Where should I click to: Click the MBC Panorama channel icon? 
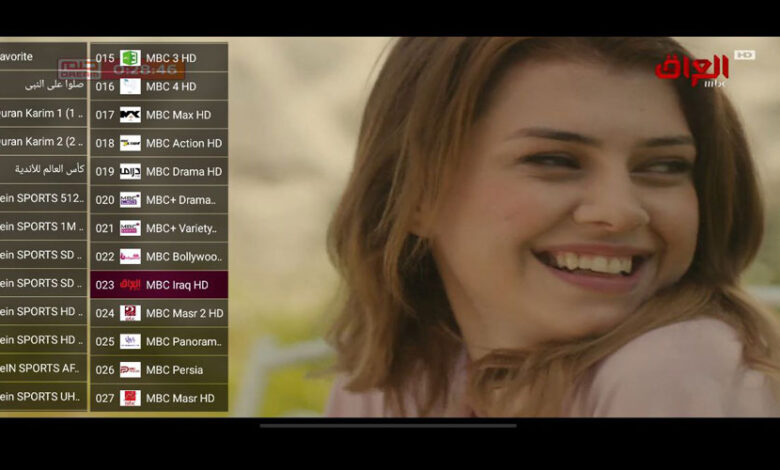[x=130, y=341]
